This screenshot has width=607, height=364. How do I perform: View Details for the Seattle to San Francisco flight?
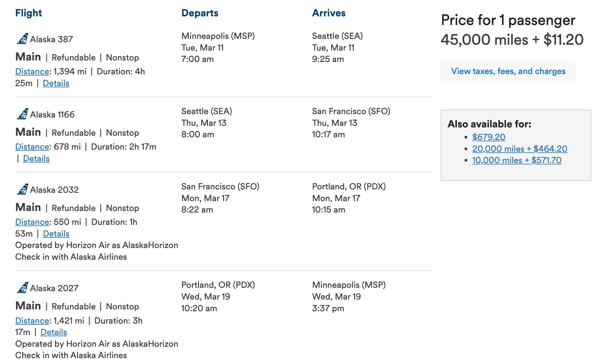point(36,158)
